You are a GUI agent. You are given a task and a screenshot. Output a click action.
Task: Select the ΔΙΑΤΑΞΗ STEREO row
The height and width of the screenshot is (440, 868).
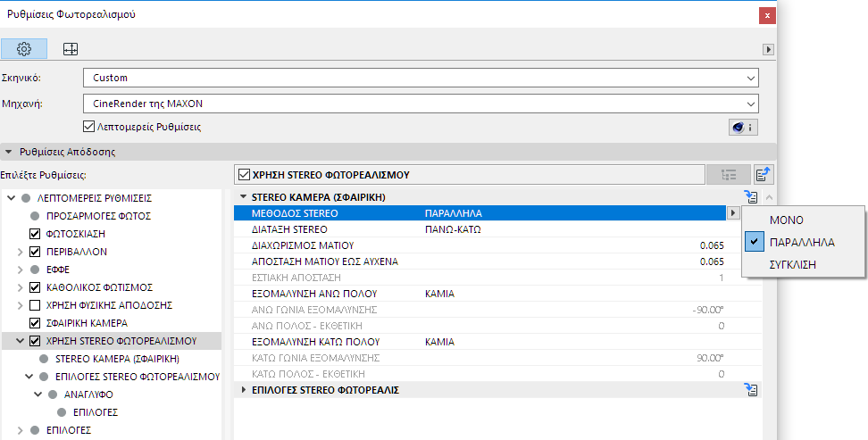point(480,229)
